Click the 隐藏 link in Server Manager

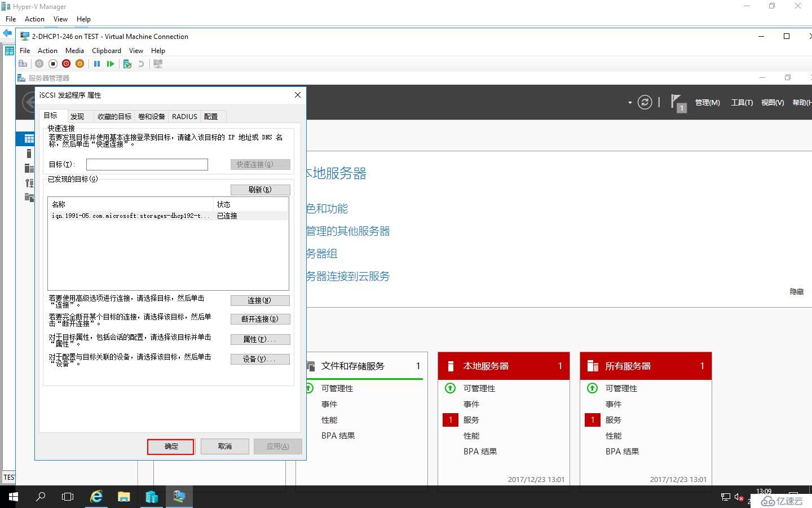coord(797,292)
